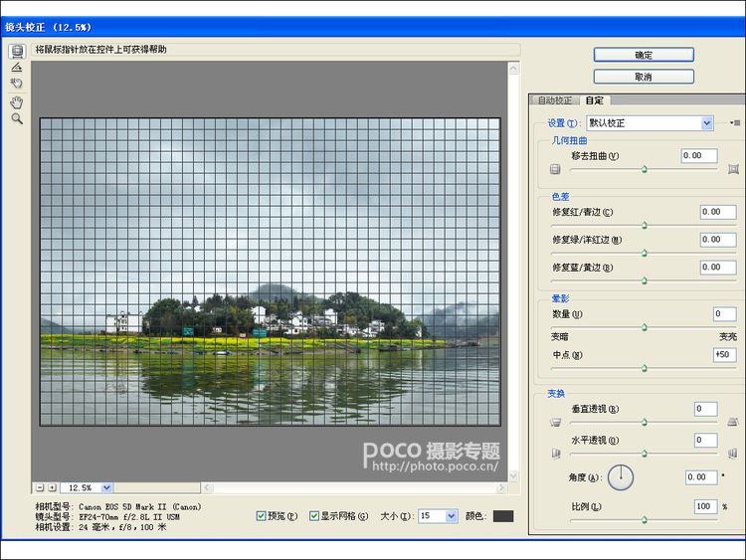Open the settings flyout menu icon

(735, 122)
